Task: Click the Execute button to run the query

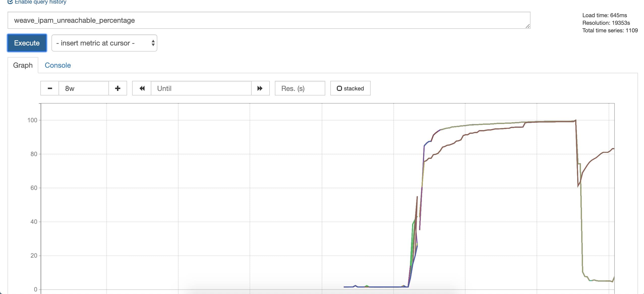Action: click(27, 43)
